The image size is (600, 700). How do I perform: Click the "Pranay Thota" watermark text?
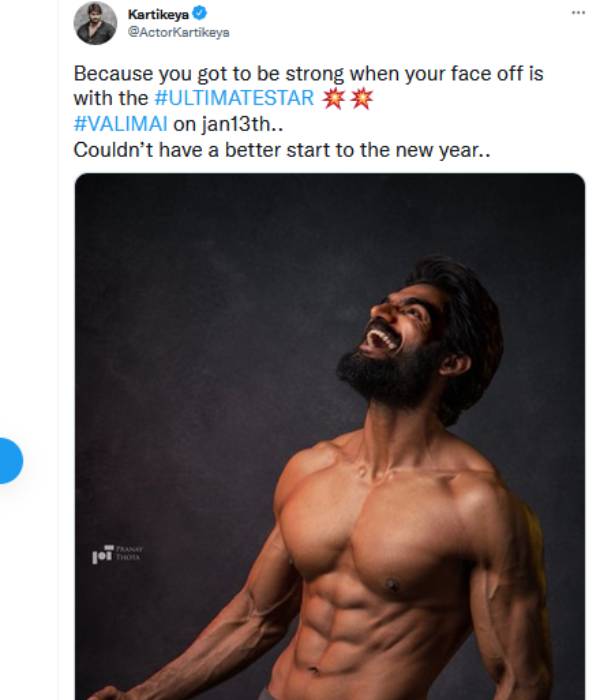(x=129, y=553)
